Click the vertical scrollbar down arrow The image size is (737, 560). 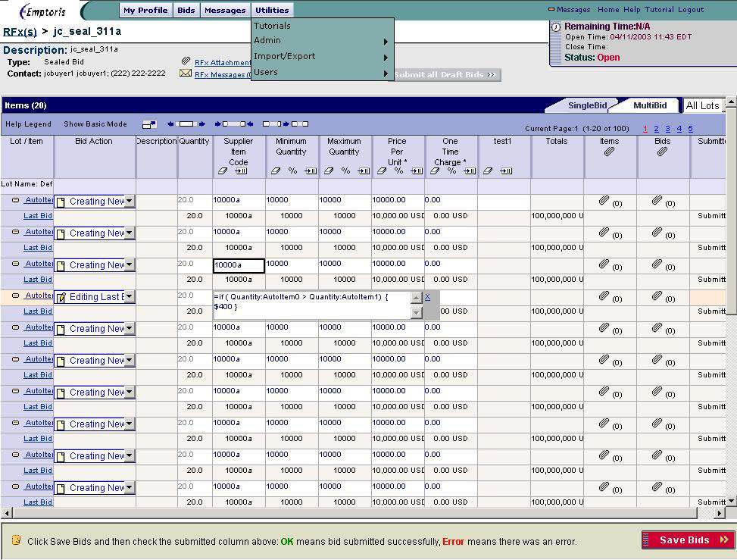pos(731,501)
